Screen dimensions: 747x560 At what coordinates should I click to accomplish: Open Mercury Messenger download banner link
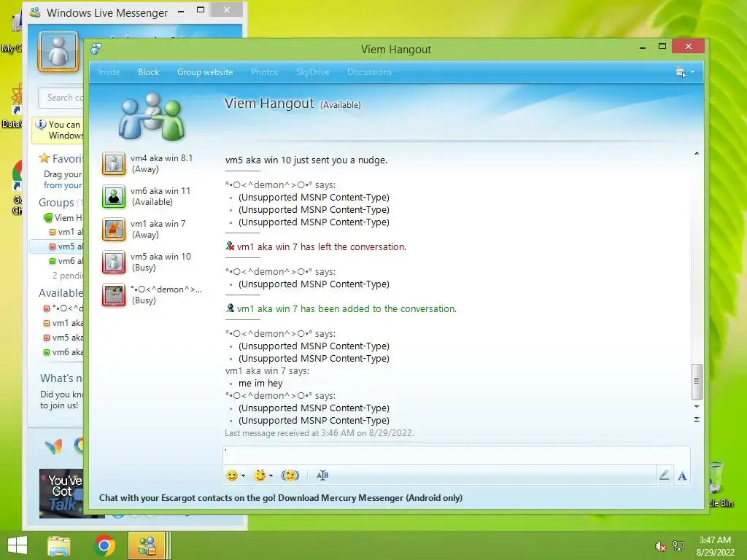pos(281,497)
